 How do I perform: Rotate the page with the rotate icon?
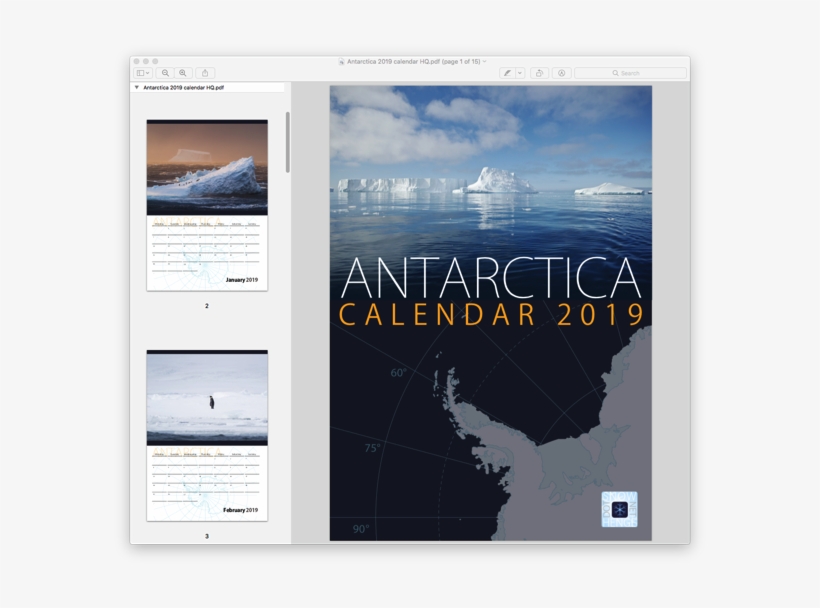click(x=539, y=73)
